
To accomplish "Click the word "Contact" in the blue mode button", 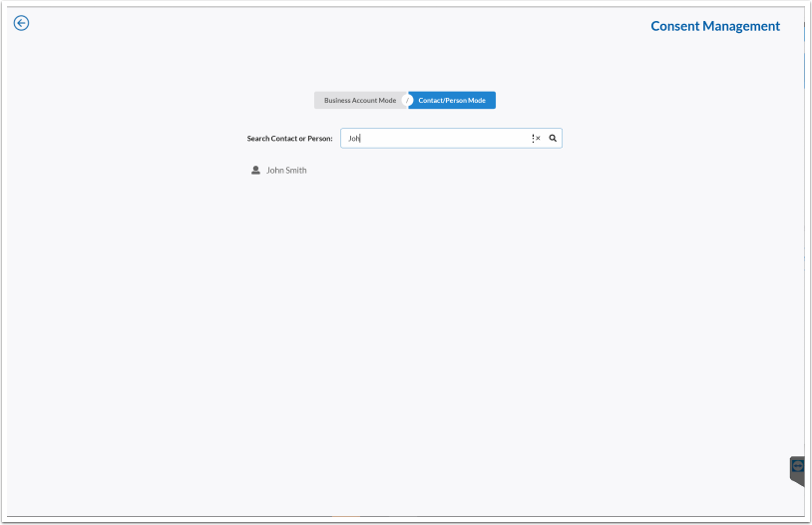I will click(x=431, y=101).
